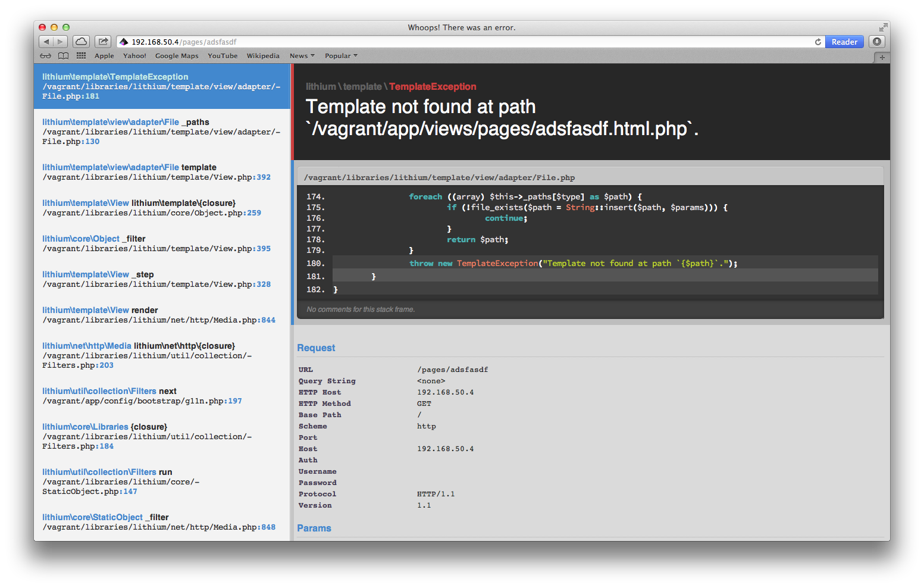
Task: Open the Wikipedia bookmark
Action: (263, 56)
